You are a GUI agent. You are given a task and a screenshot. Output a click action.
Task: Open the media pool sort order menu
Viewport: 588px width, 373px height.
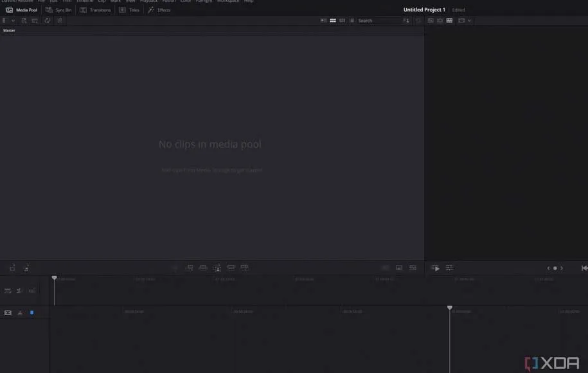pos(405,21)
